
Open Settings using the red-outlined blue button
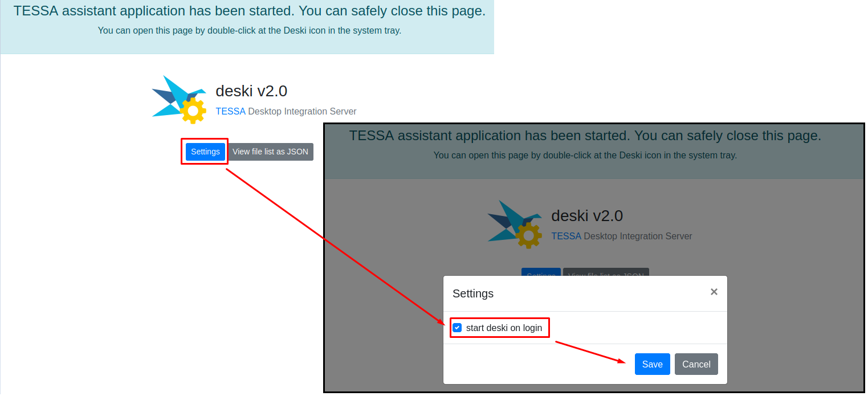205,152
